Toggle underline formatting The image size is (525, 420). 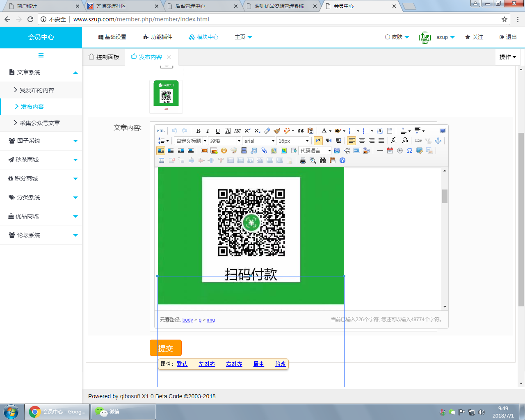[218, 131]
